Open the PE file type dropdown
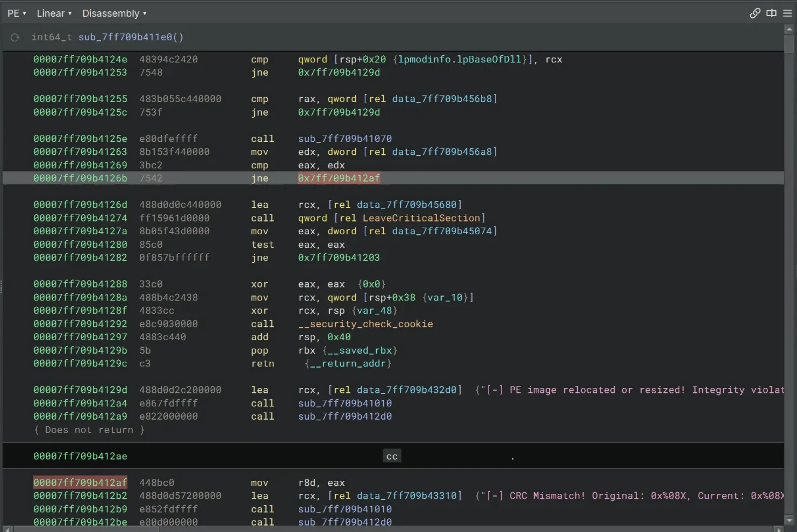 click(17, 13)
